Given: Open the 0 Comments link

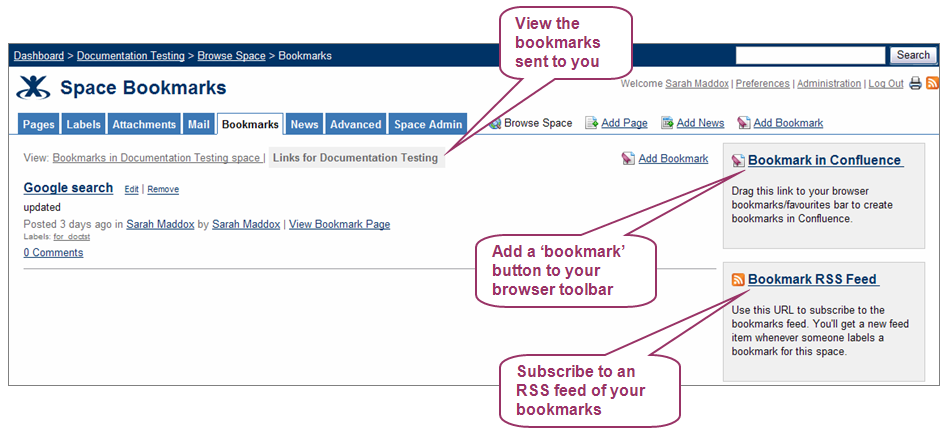Looking at the screenshot, I should pos(53,253).
